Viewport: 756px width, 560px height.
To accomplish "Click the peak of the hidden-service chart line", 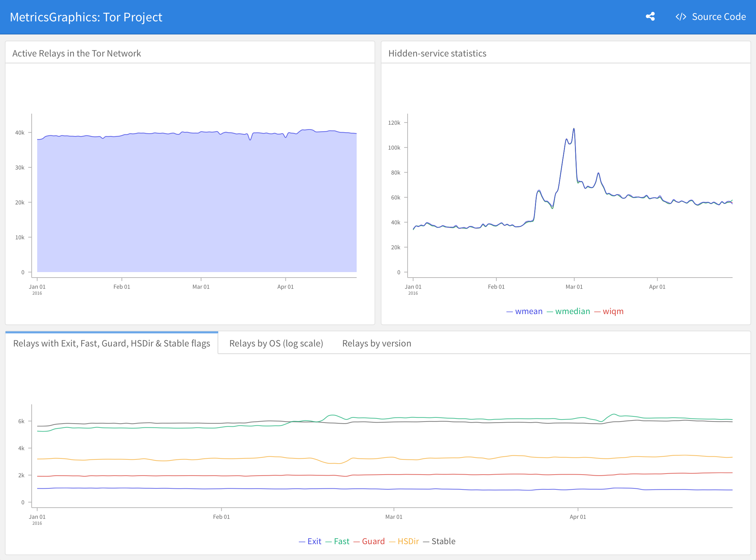I will click(574, 129).
